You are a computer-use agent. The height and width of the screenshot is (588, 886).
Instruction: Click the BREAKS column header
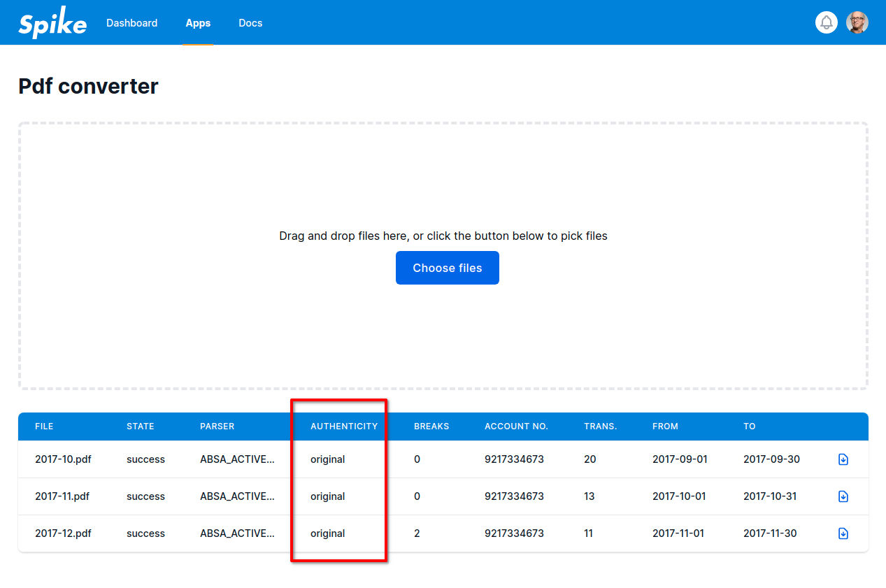431,426
